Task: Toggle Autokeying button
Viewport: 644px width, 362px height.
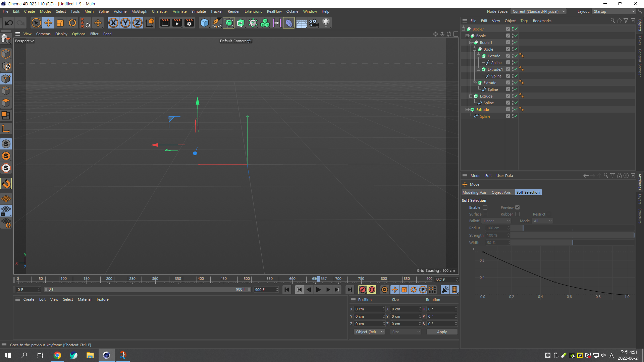Action: click(372, 290)
